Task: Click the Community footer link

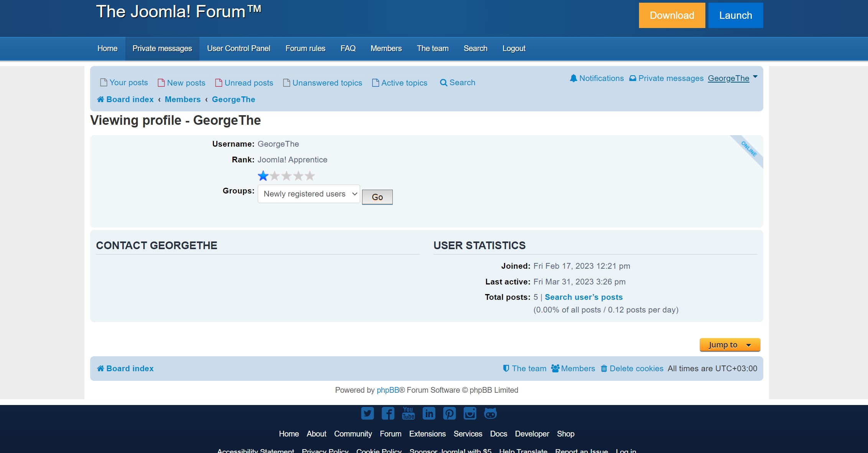Action: (353, 434)
